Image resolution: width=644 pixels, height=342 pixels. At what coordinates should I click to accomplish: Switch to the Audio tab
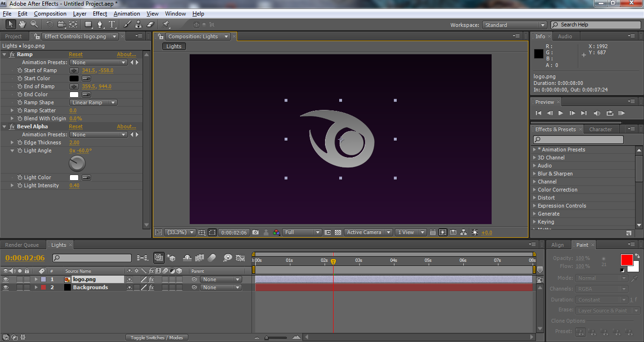point(565,36)
